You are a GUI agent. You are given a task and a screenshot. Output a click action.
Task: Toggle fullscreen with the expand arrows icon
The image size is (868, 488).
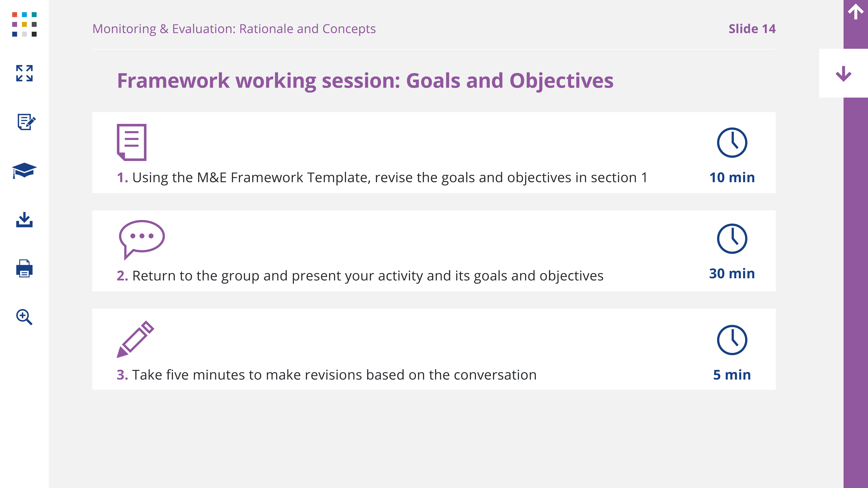[24, 73]
